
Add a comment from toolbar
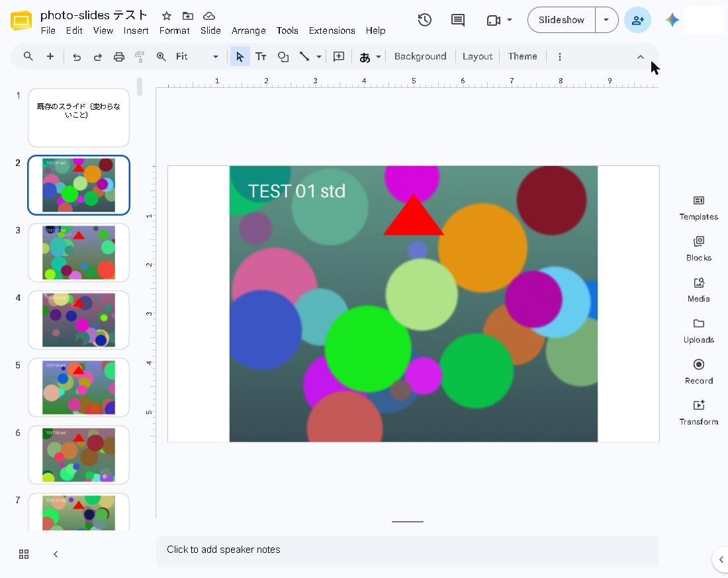[x=339, y=56]
